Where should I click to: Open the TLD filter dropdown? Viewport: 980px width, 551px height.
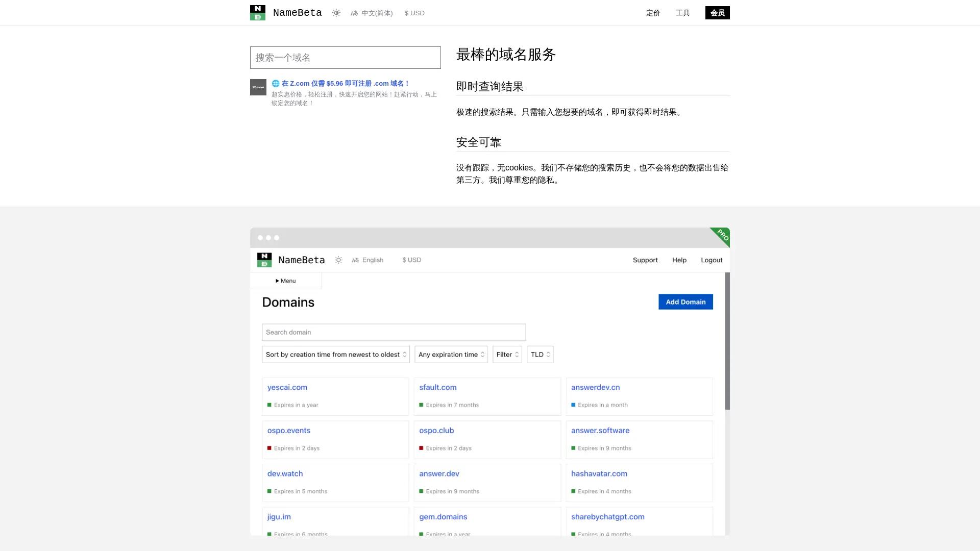coord(540,354)
